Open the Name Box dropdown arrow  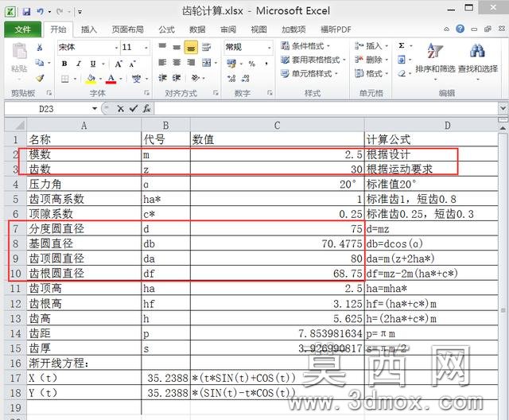(95, 108)
